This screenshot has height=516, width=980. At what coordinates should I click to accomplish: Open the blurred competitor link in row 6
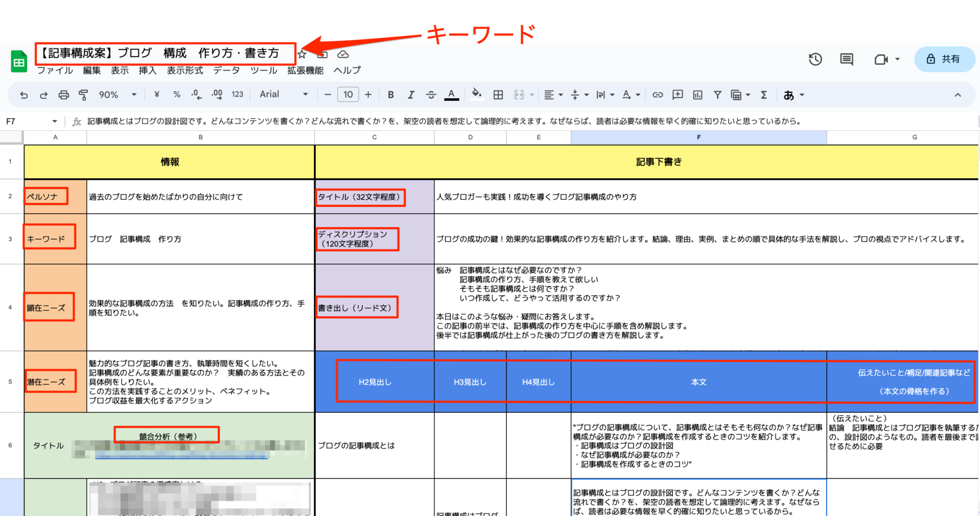pos(181,456)
